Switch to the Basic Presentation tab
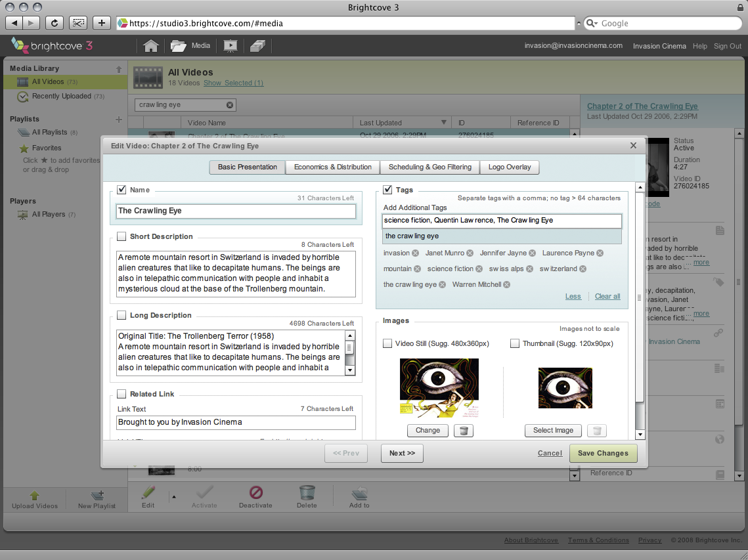 click(247, 167)
